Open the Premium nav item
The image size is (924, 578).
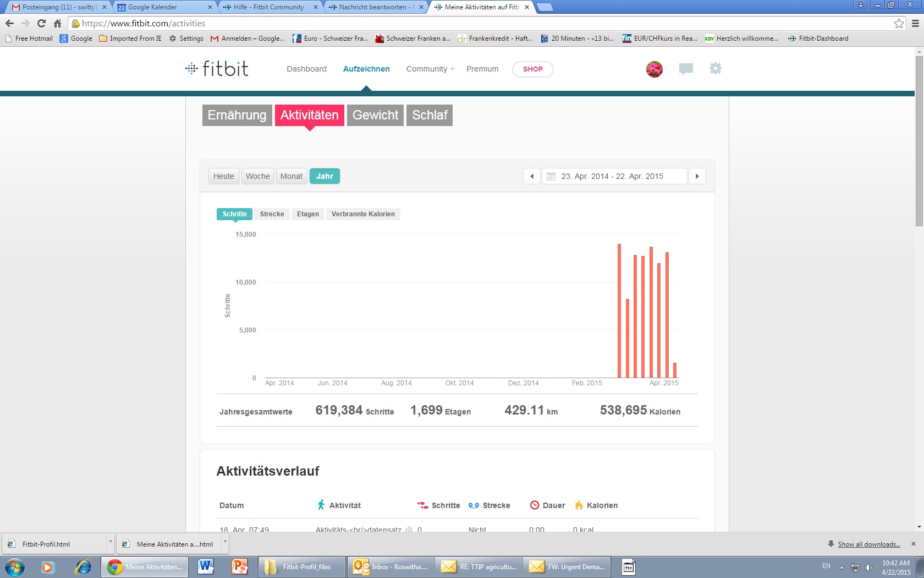pyautogui.click(x=482, y=69)
